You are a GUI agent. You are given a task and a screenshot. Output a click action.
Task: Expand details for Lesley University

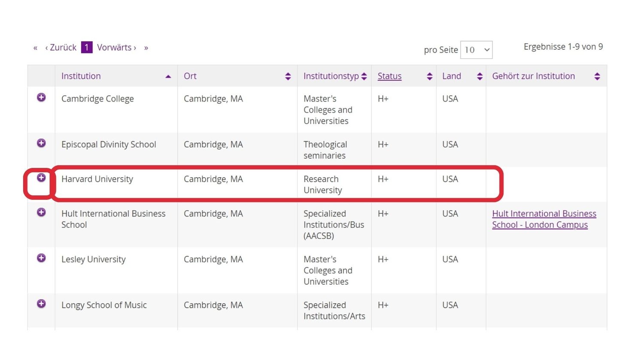[x=41, y=258]
